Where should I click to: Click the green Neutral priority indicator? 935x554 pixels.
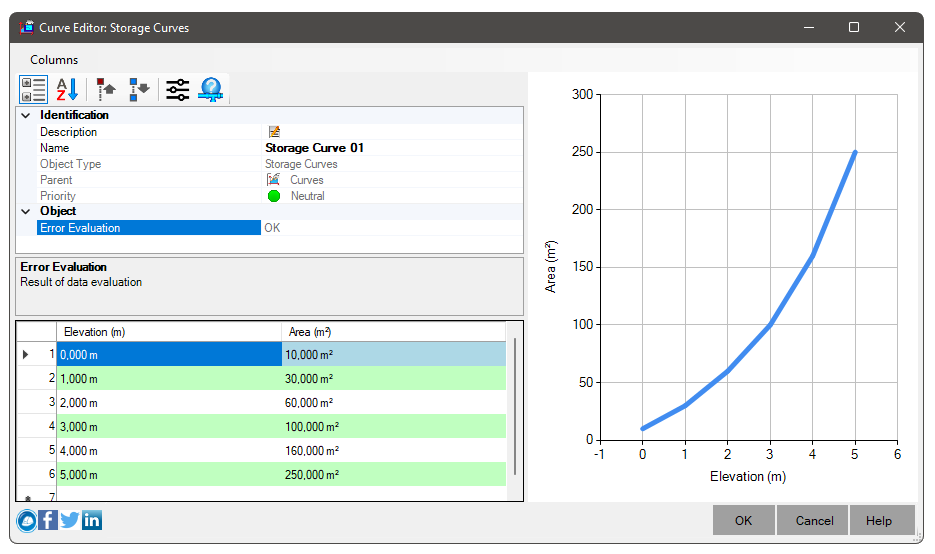[274, 196]
